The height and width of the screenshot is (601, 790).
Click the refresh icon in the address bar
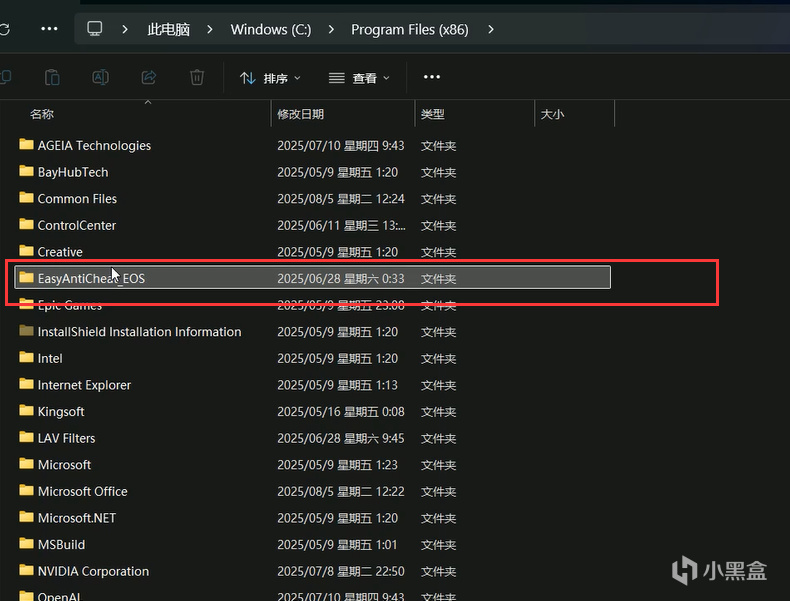pos(5,30)
